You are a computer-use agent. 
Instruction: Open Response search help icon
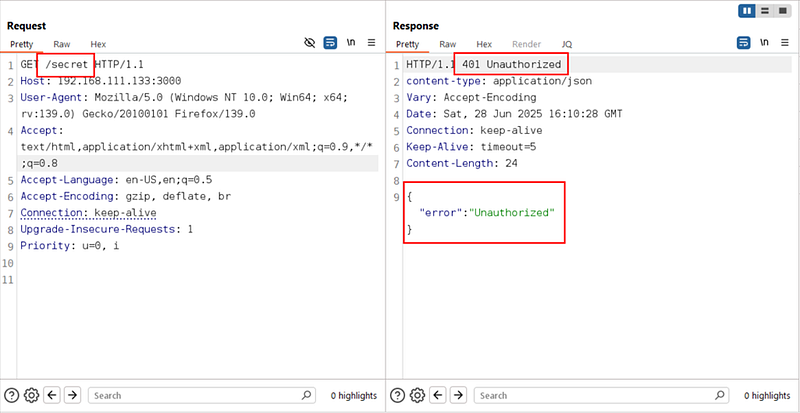click(397, 395)
